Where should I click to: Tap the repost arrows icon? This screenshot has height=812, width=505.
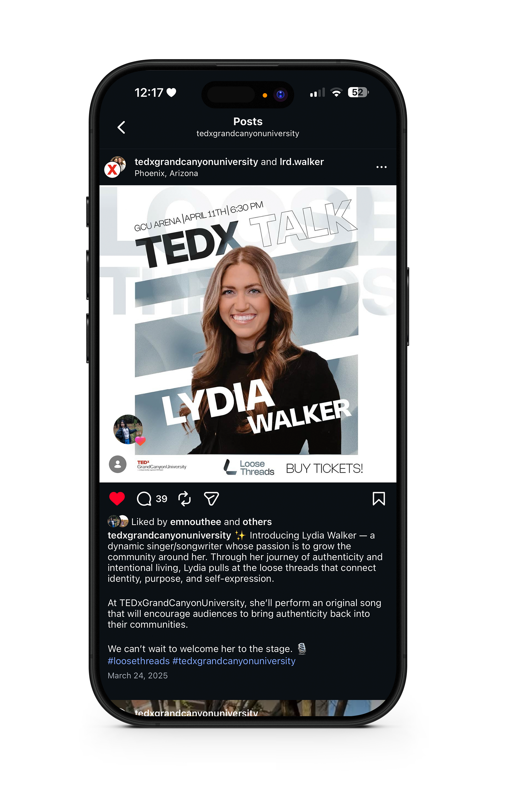pos(184,499)
